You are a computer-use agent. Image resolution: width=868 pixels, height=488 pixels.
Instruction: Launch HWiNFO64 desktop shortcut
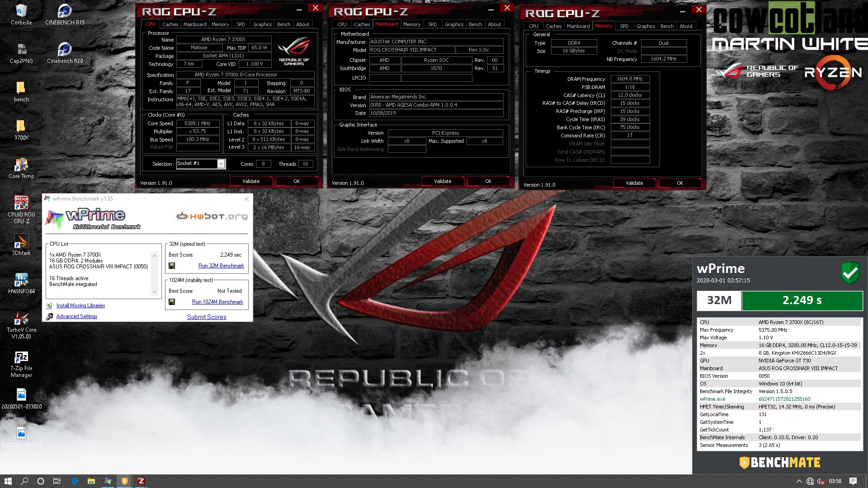21,283
